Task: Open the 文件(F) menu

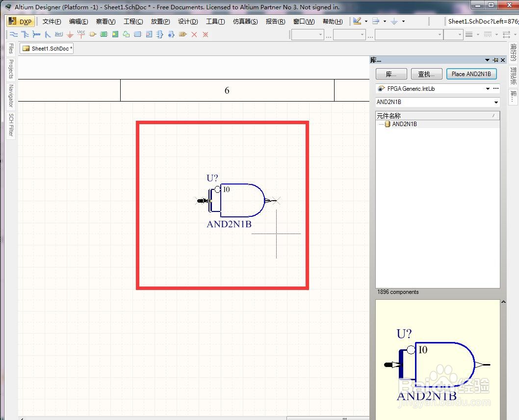Action: (x=52, y=22)
